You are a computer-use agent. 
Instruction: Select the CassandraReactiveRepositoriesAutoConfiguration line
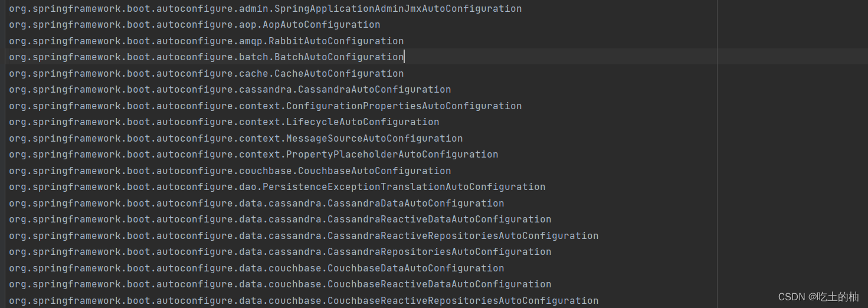tap(304, 236)
